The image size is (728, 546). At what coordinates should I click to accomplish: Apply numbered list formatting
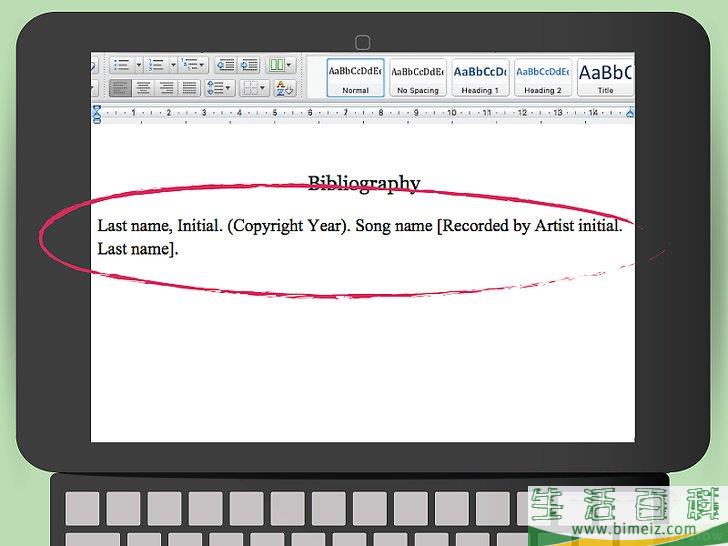[156, 65]
